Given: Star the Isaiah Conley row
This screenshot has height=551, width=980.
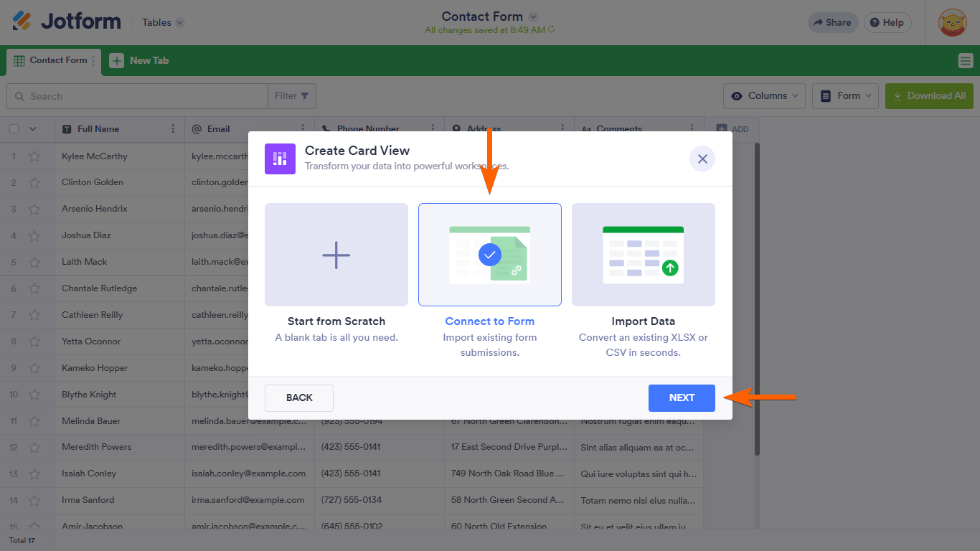Looking at the screenshot, I should pos(34,474).
